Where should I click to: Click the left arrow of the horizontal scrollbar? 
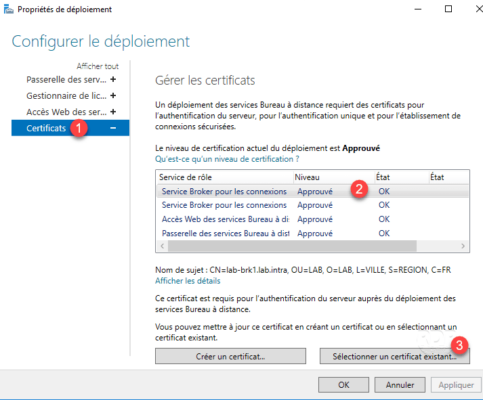coord(162,246)
